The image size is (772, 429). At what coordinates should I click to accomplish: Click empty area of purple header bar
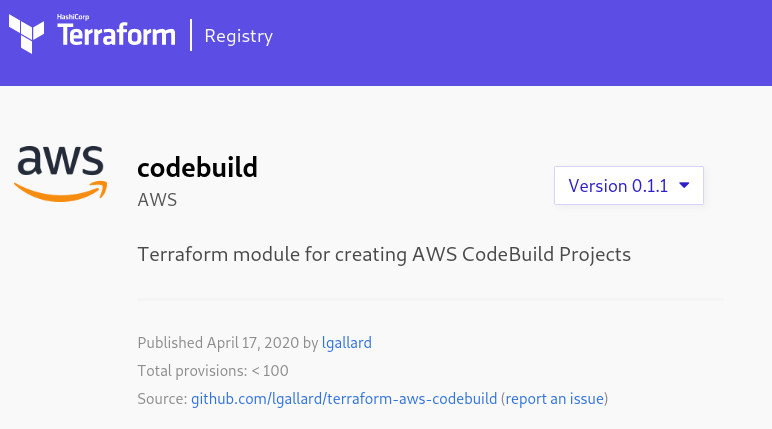tap(522, 42)
